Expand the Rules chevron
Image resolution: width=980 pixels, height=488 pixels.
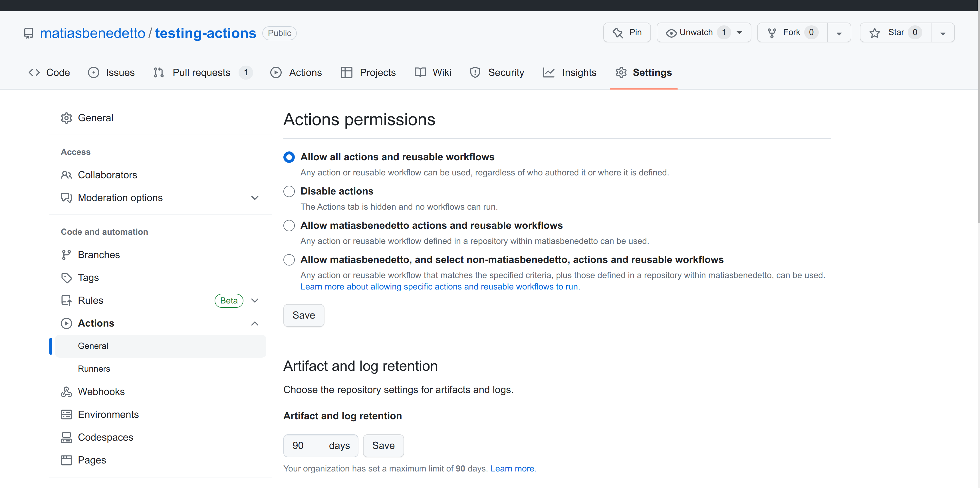tap(255, 301)
